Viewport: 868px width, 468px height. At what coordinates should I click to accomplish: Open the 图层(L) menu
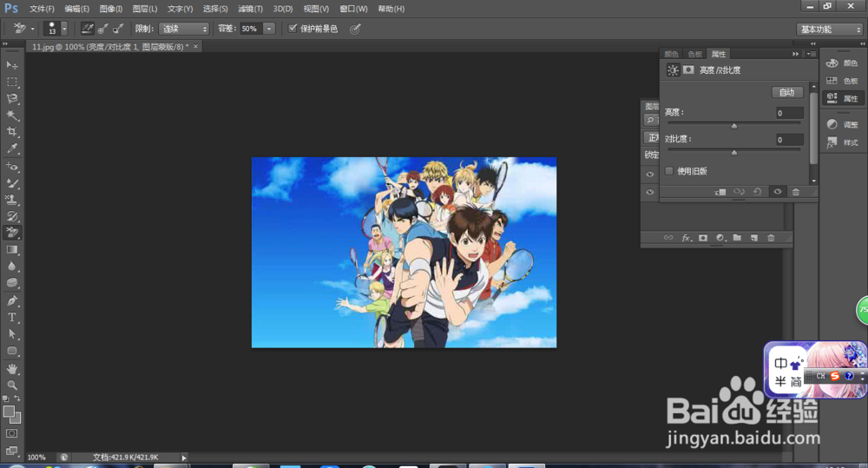144,9
